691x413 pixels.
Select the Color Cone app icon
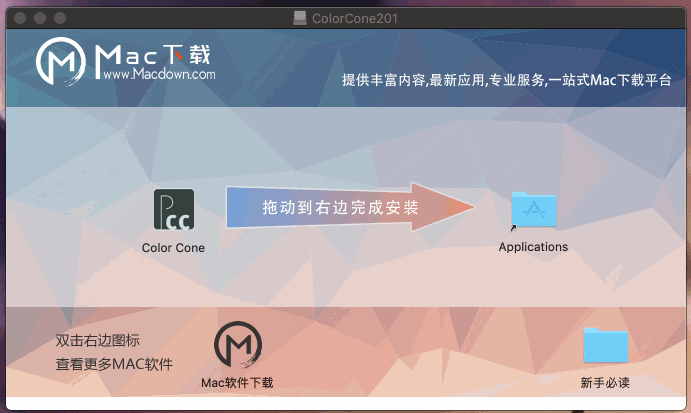pos(174,209)
